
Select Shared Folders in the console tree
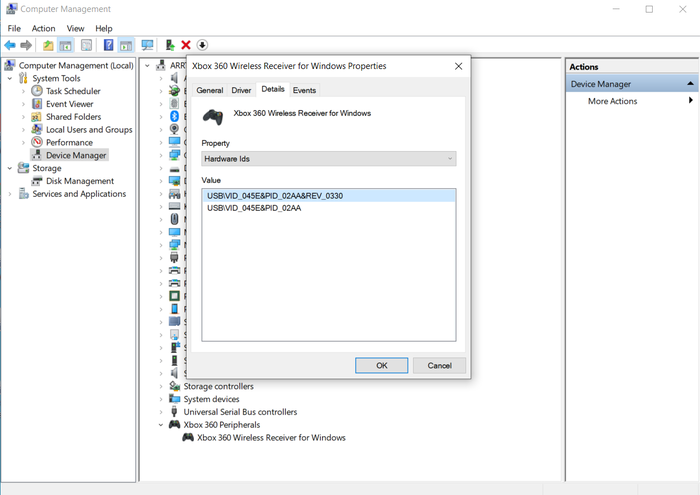tap(73, 117)
